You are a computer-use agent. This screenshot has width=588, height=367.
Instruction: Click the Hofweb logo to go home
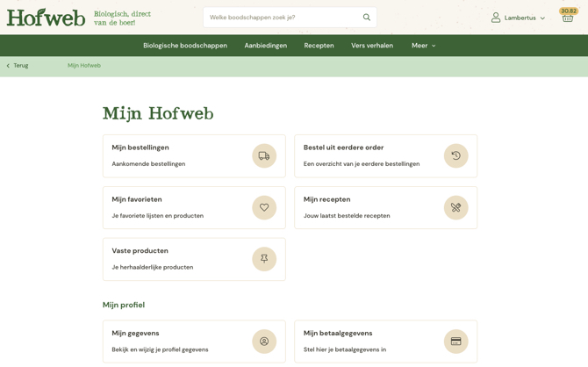click(x=46, y=18)
